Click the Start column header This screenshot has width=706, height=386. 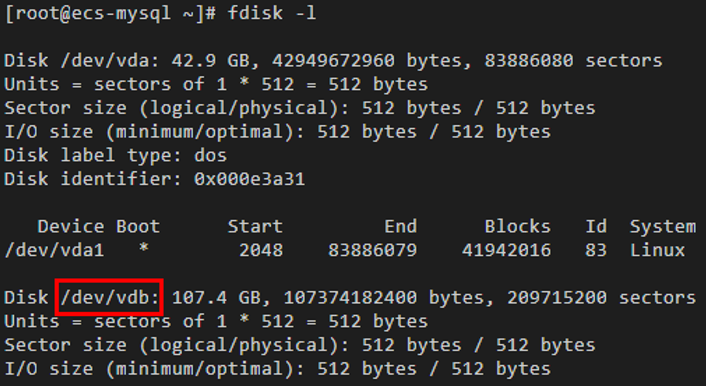tap(255, 227)
